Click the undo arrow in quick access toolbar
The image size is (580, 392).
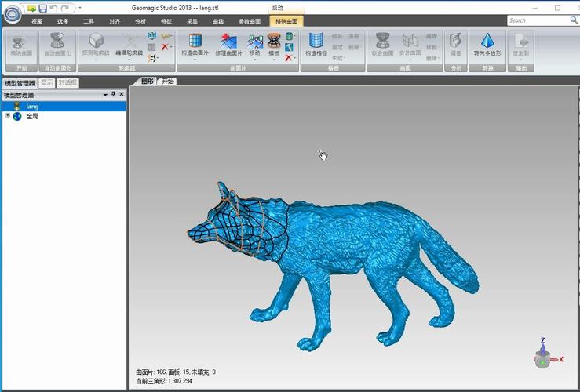[53, 8]
